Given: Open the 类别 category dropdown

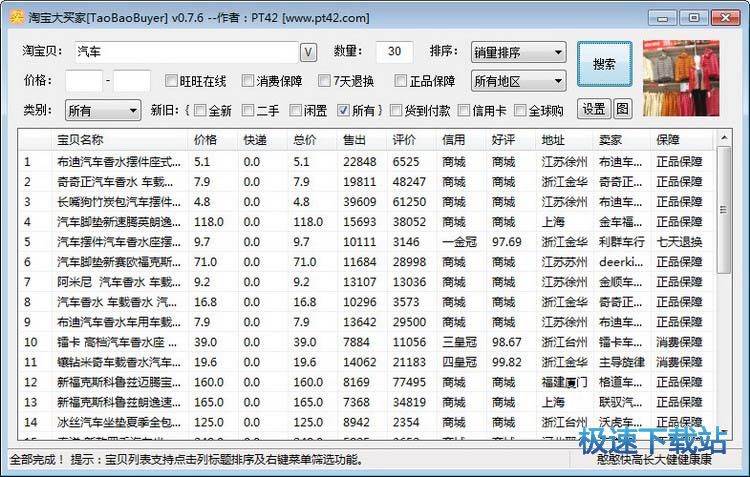Looking at the screenshot, I should tap(102, 110).
